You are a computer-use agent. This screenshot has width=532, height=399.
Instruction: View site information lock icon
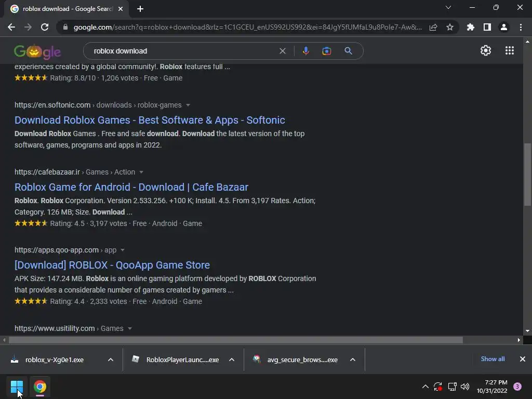pyautogui.click(x=65, y=27)
